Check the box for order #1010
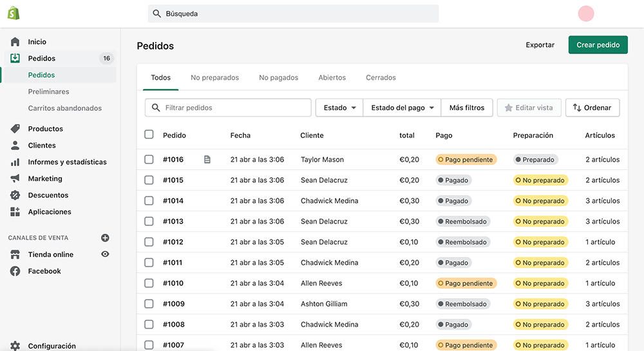Viewport: 644px width, 351px height. (x=149, y=283)
